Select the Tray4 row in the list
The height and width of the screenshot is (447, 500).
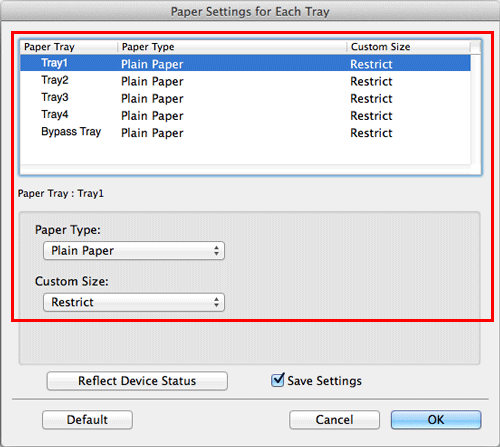pyautogui.click(x=245, y=115)
